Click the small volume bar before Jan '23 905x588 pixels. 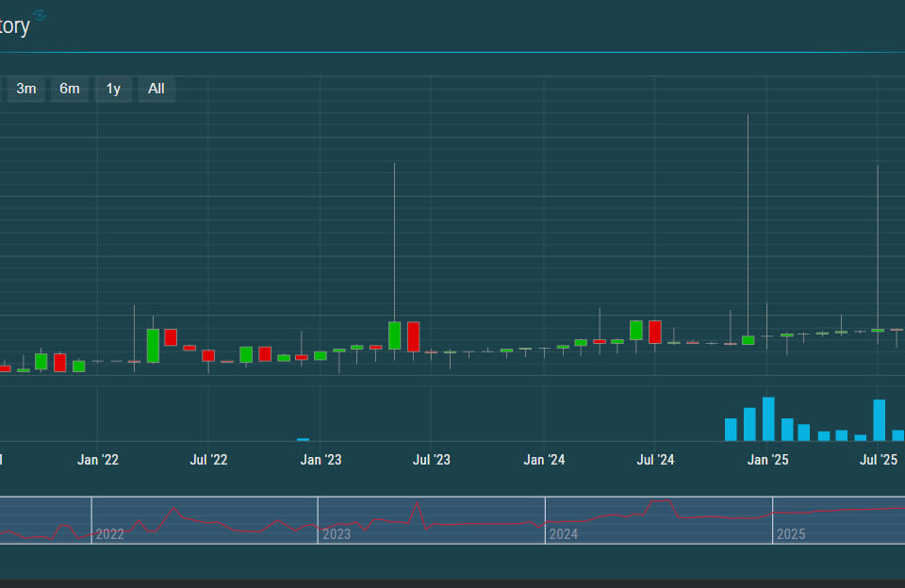pos(303,439)
